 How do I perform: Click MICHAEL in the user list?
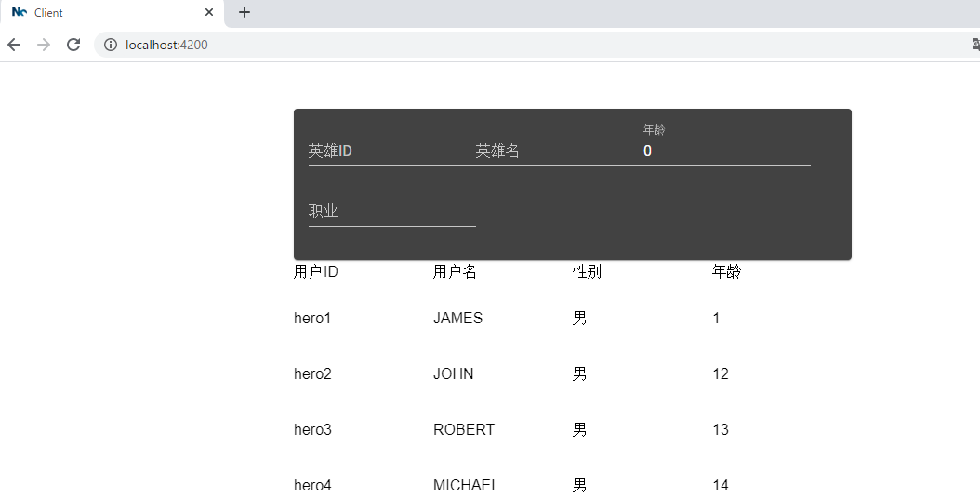(466, 485)
